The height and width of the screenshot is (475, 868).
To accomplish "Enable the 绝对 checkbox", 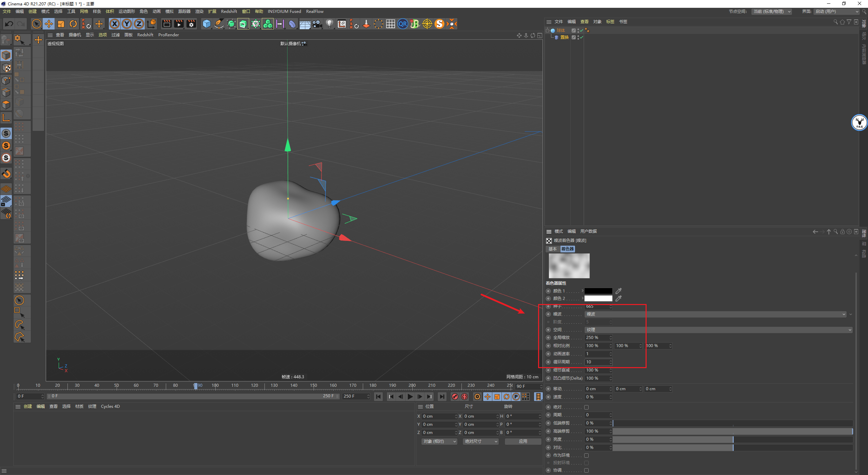I will [586, 407].
